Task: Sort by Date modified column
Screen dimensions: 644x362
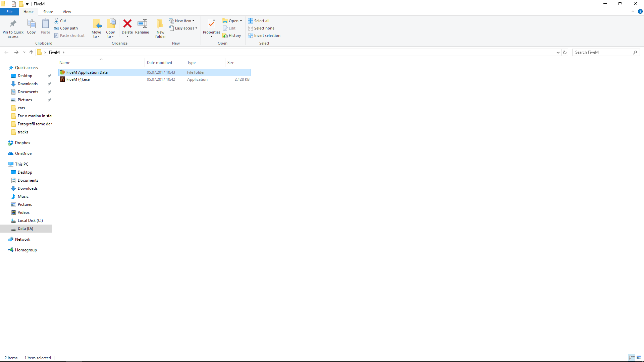Action: (x=165, y=63)
